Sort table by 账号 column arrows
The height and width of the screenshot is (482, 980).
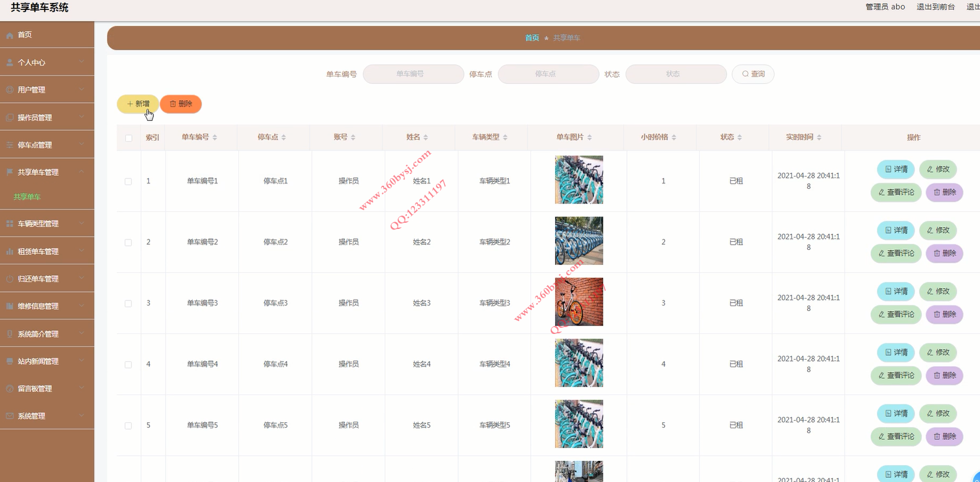(353, 138)
